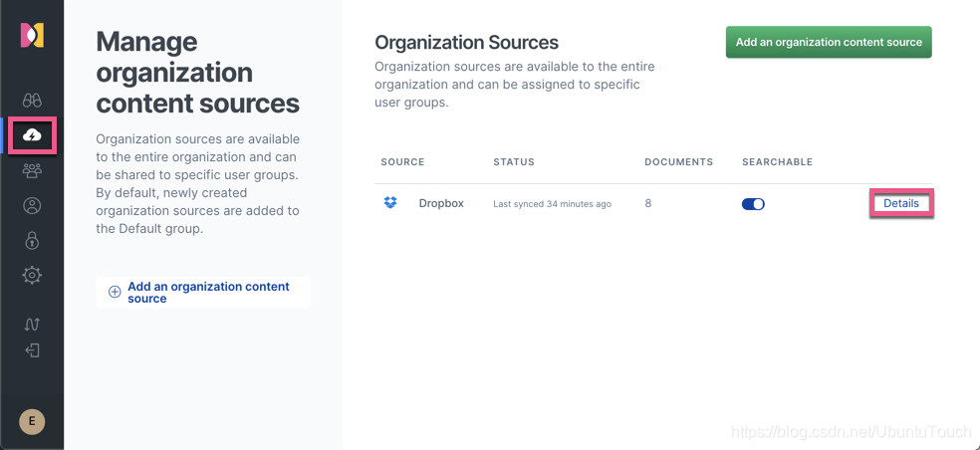Click the Dropbox logo icon

(x=390, y=203)
